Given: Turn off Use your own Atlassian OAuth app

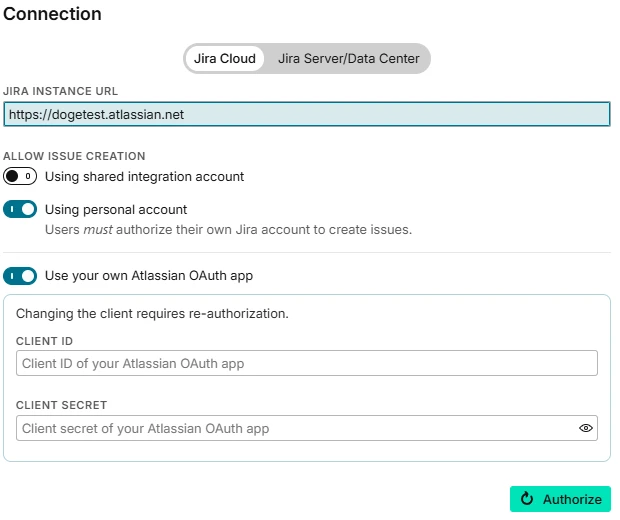Looking at the screenshot, I should pyautogui.click(x=20, y=276).
